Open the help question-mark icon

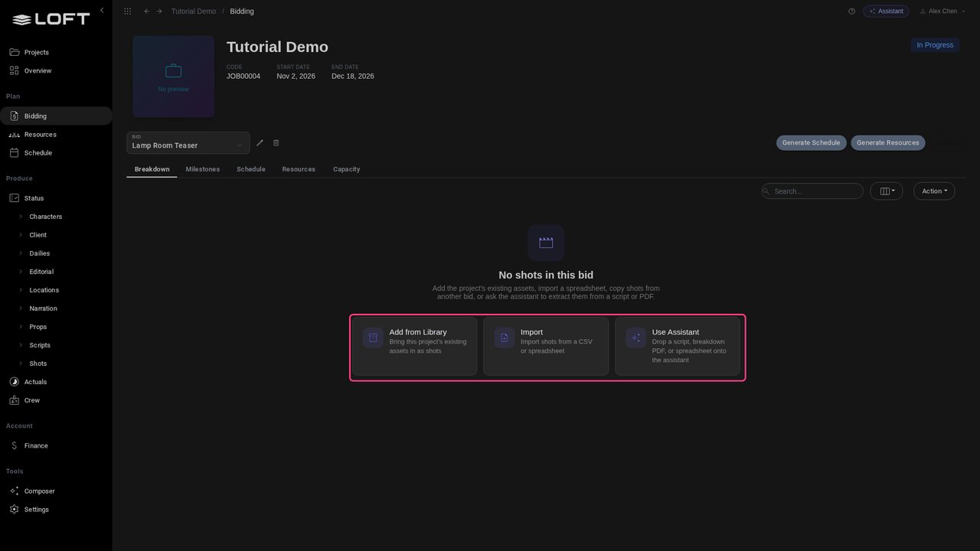click(x=851, y=11)
